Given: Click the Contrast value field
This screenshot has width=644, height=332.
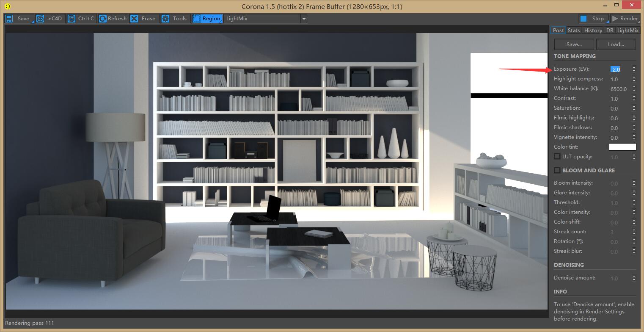Looking at the screenshot, I should [x=620, y=99].
